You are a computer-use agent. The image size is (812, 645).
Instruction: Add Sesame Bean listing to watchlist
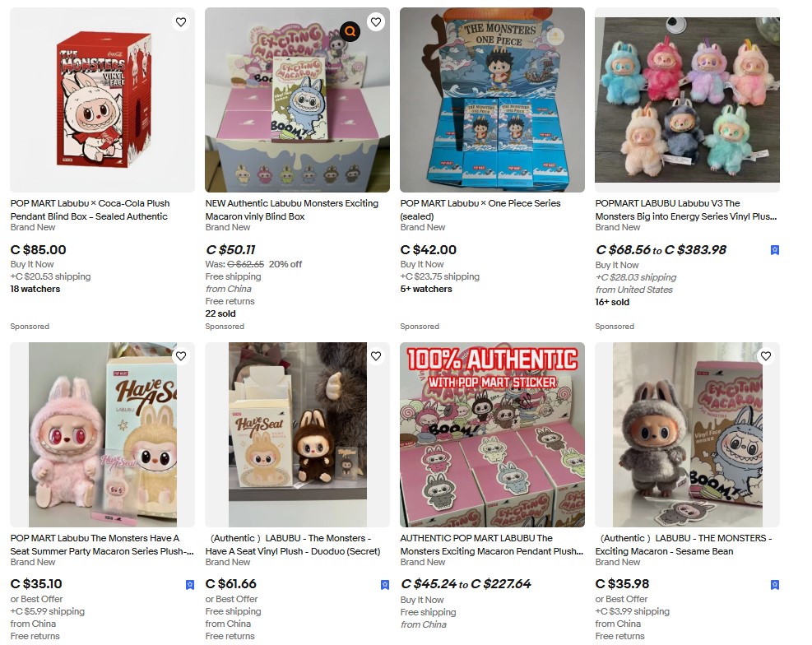766,356
